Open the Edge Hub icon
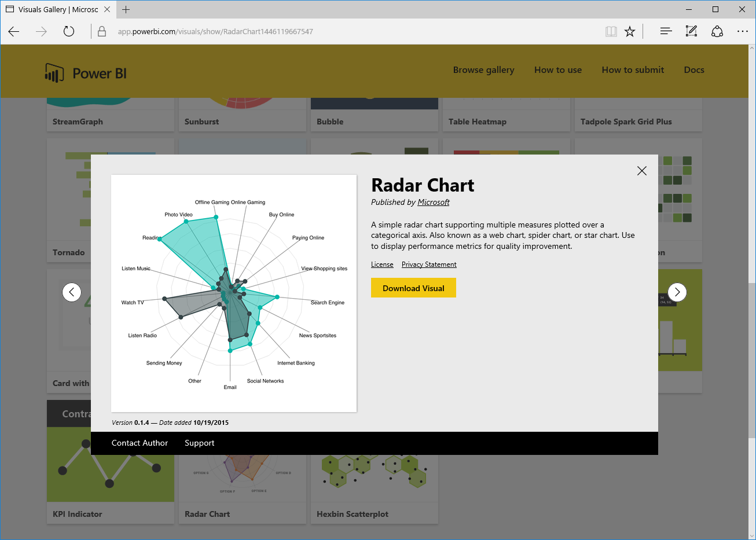 [666, 31]
